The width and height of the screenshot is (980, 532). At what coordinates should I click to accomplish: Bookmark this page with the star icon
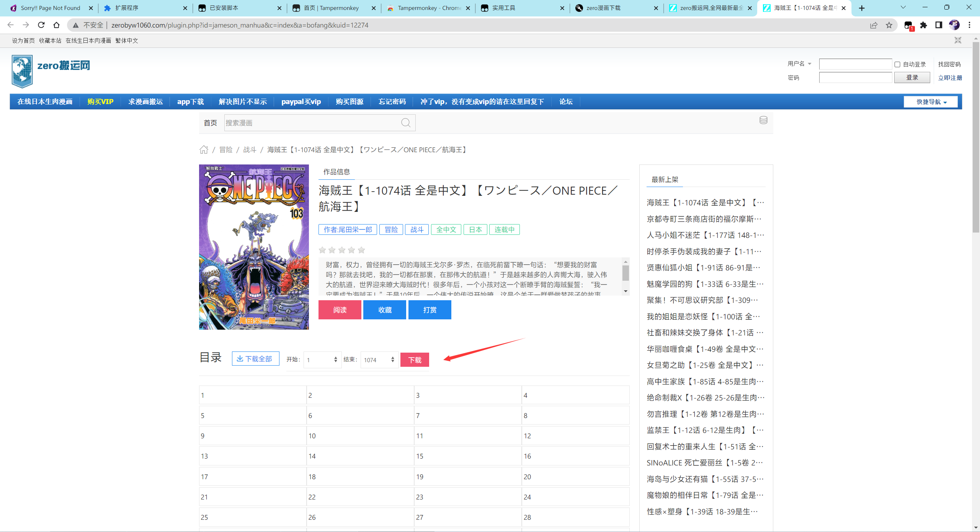[889, 25]
